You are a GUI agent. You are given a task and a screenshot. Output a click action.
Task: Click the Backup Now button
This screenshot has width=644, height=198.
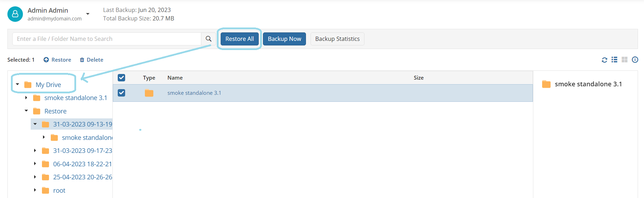pyautogui.click(x=284, y=39)
